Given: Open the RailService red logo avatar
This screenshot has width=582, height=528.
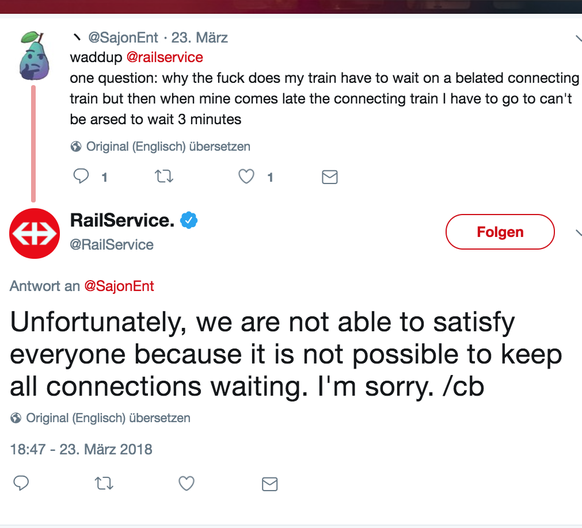Looking at the screenshot, I should click(34, 233).
